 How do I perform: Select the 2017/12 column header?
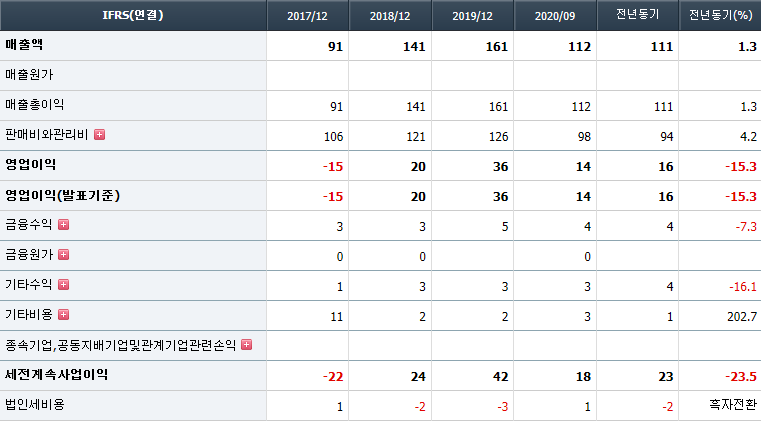(308, 15)
